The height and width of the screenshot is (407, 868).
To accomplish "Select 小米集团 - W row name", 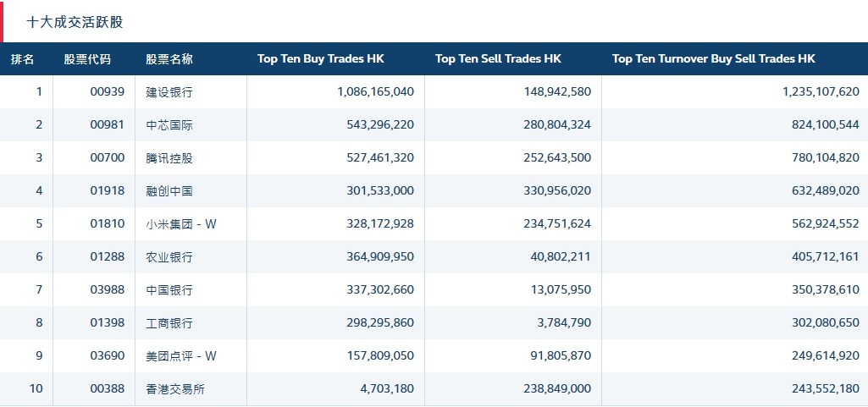I will point(181,224).
